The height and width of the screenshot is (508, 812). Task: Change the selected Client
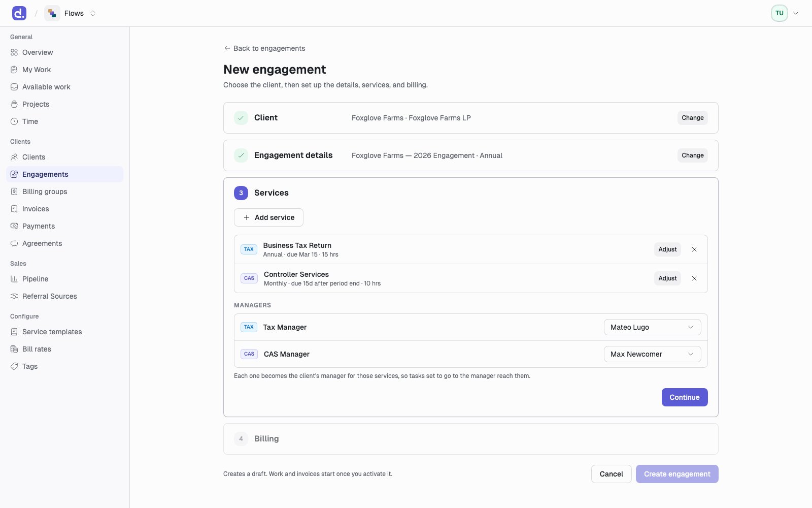pos(692,118)
